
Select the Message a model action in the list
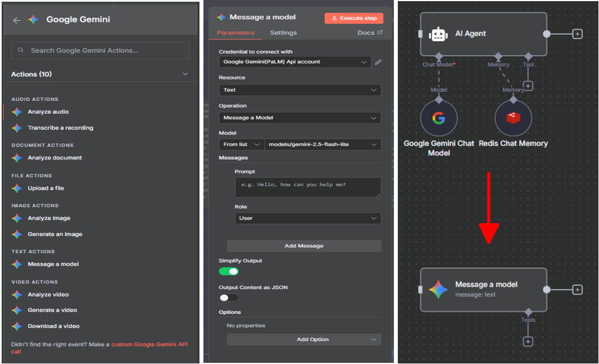53,264
